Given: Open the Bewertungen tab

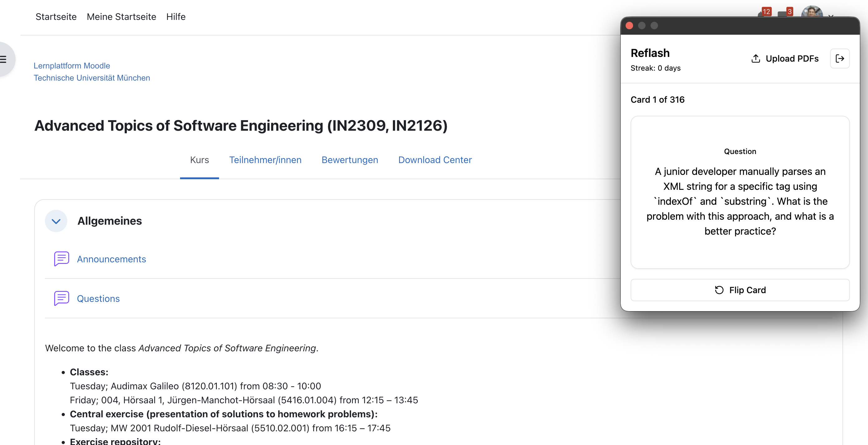Looking at the screenshot, I should 350,160.
